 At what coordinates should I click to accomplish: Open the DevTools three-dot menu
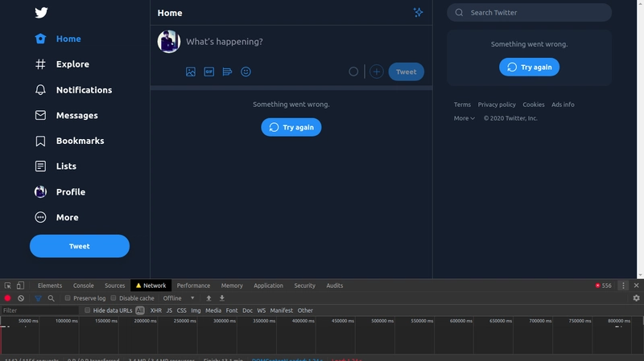[623, 285]
